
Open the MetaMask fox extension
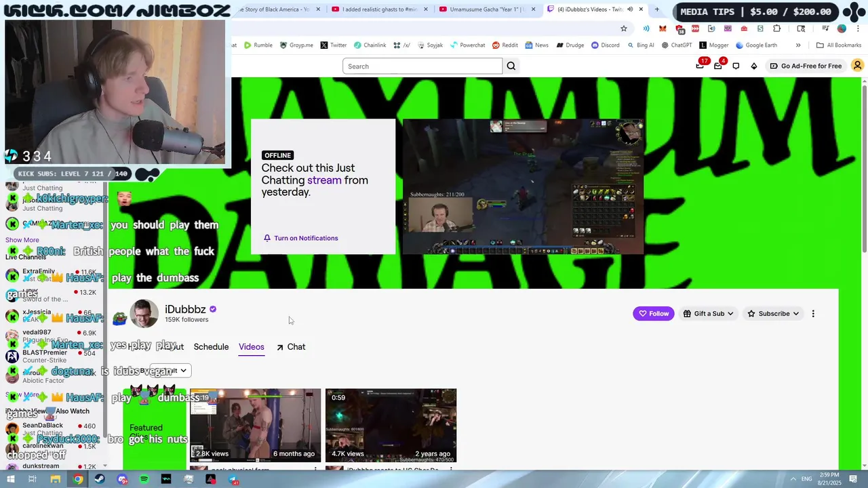point(663,28)
